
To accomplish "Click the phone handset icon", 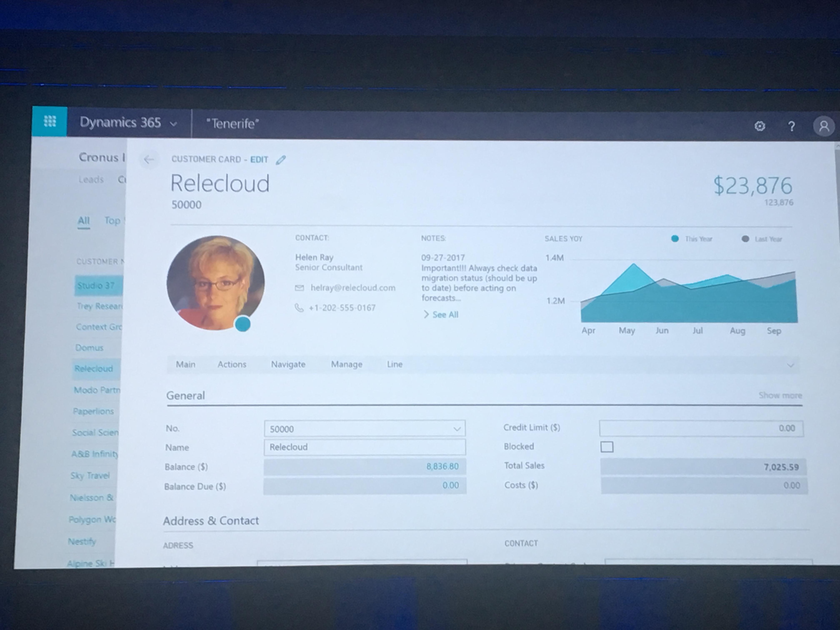I will [x=299, y=307].
